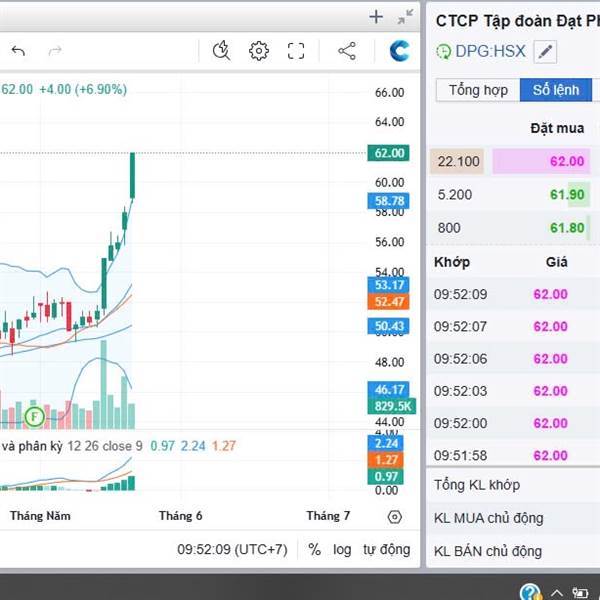Click the matched trade row 09:52:09
This screenshot has height=600, width=600.
513,294
